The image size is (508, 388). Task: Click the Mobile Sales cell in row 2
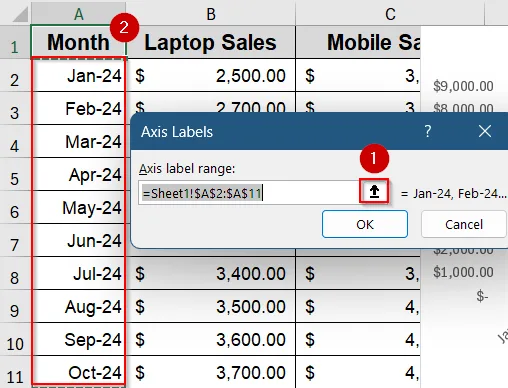[358, 75]
